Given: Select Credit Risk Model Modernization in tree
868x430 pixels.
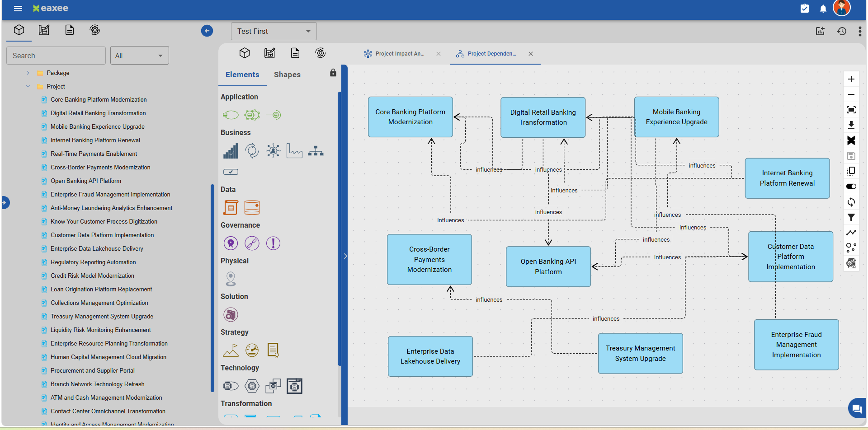Looking at the screenshot, I should (92, 276).
